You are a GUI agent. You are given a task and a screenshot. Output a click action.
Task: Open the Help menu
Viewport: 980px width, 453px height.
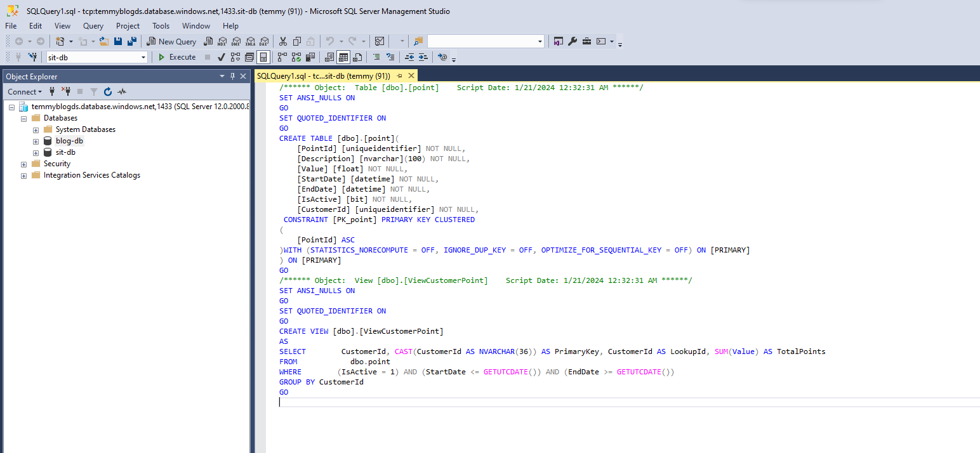tap(230, 26)
